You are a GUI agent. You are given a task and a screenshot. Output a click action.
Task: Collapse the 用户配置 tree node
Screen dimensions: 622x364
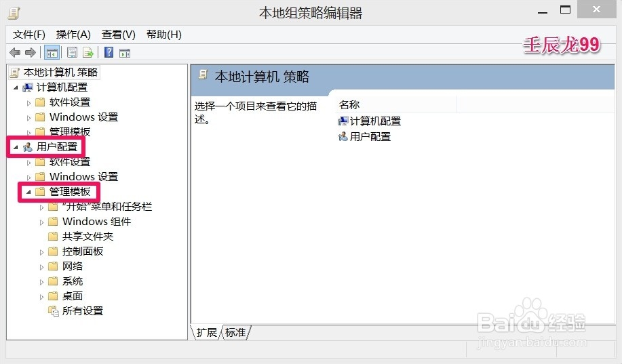click(x=16, y=148)
